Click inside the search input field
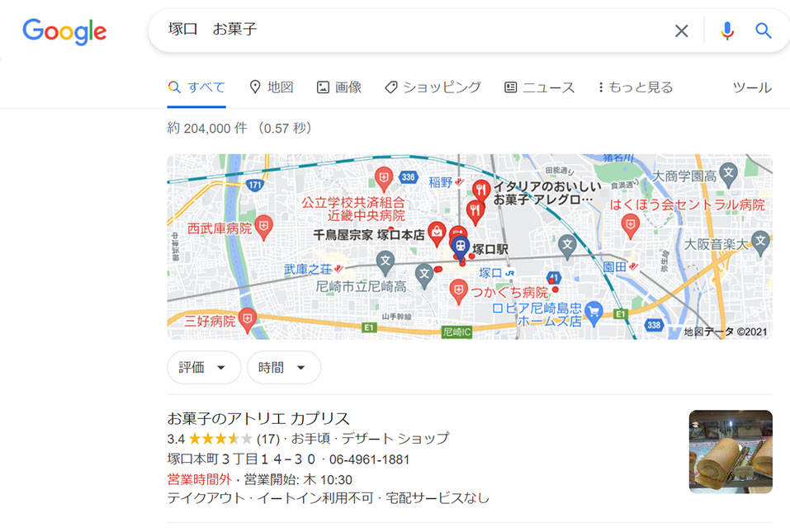The width and height of the screenshot is (790, 532). (371, 31)
